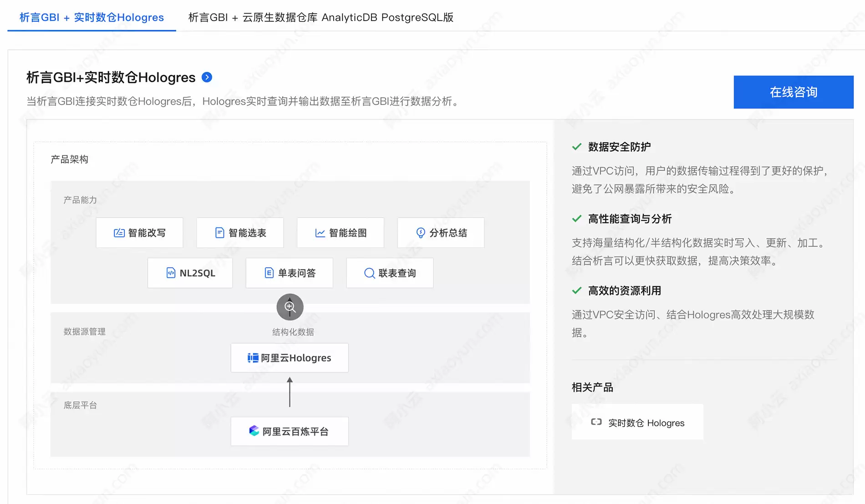Click the 单表问答 icon
The width and height of the screenshot is (865, 504).
[269, 273]
